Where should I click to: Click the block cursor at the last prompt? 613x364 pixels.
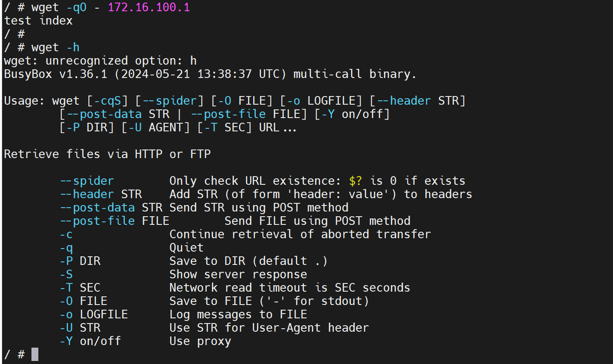[x=35, y=355]
